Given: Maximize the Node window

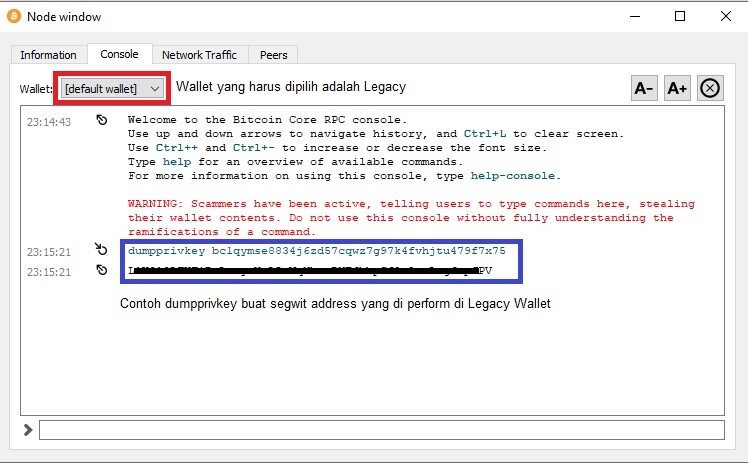Looking at the screenshot, I should click(680, 16).
